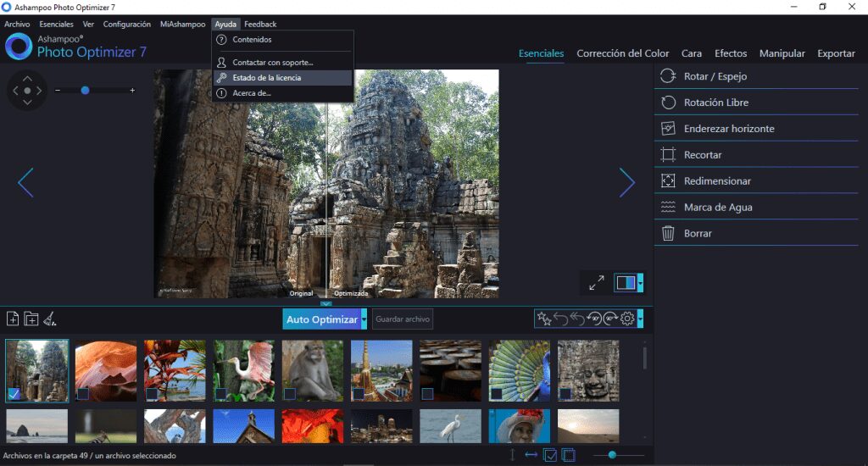Image resolution: width=868 pixels, height=466 pixels.
Task: Click the double undo-all arrow icon
Action: point(577,319)
